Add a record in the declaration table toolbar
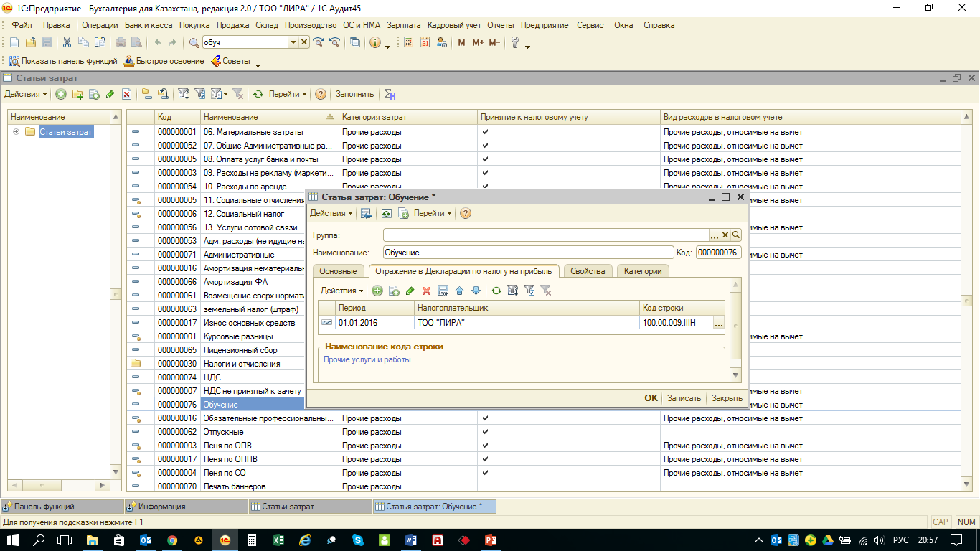Image resolution: width=980 pixels, height=551 pixels. 377,291
